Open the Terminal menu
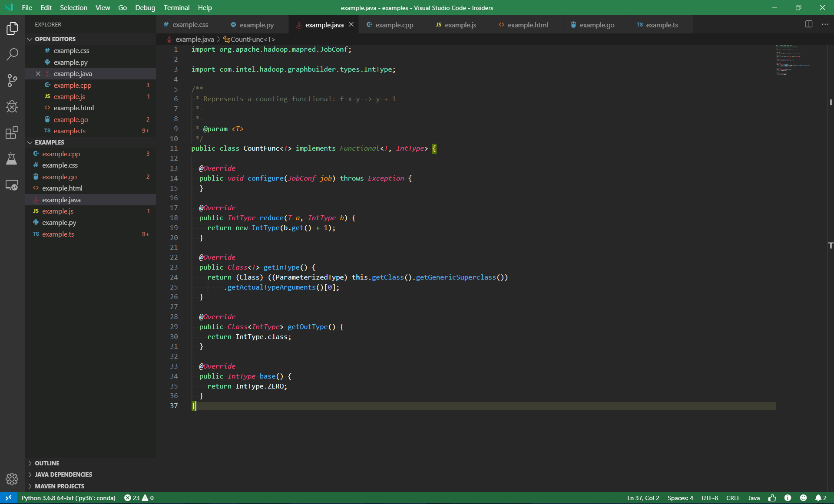This screenshot has width=834, height=504. click(176, 7)
